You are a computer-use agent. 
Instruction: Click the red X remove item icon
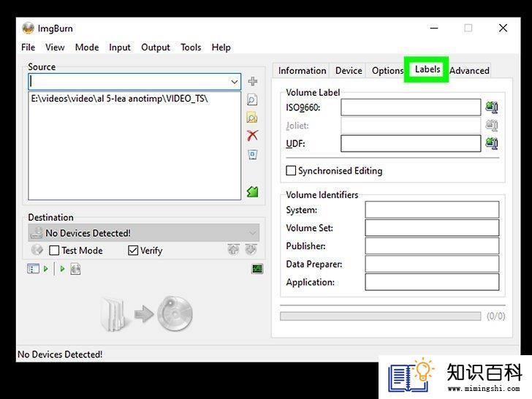tap(252, 136)
